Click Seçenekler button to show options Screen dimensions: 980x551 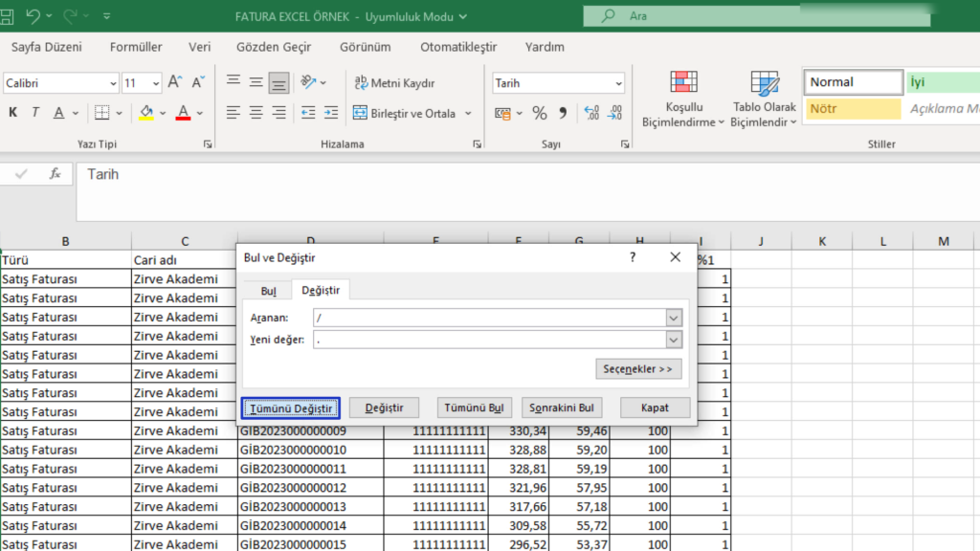(638, 368)
